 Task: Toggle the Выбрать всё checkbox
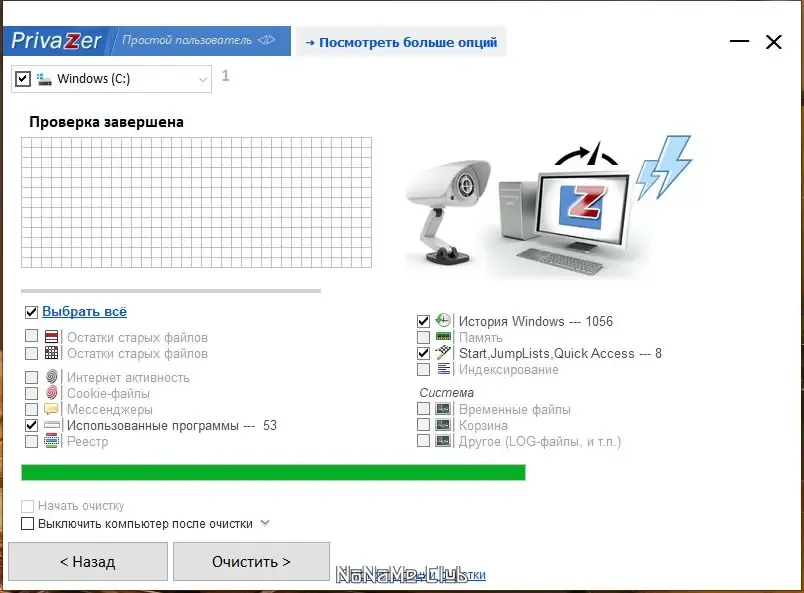pos(31,312)
